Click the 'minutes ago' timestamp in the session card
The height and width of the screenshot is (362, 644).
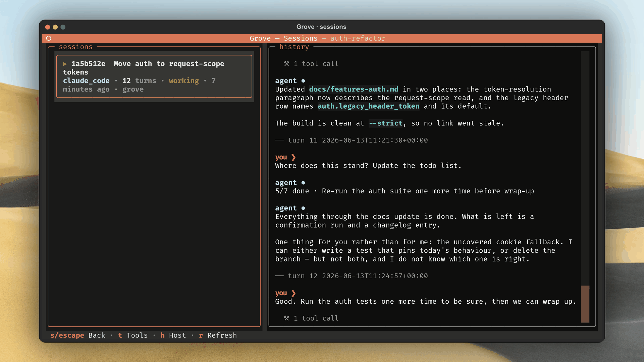(86, 89)
